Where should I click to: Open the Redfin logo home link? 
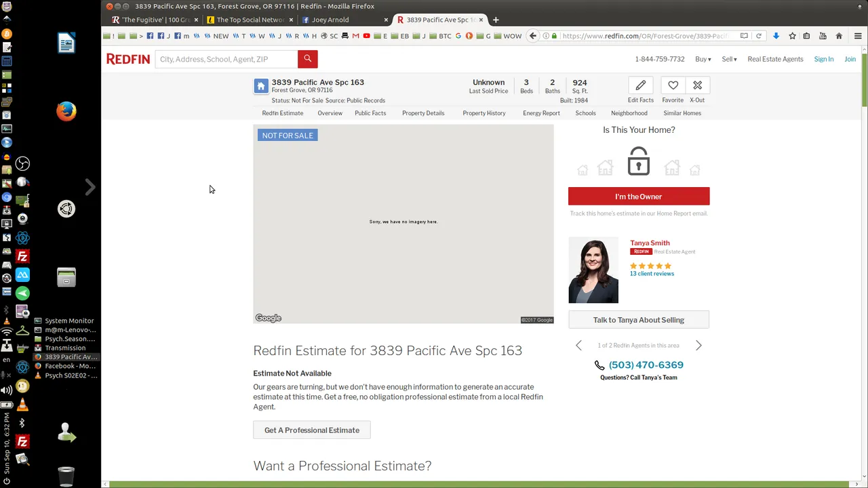pos(128,59)
